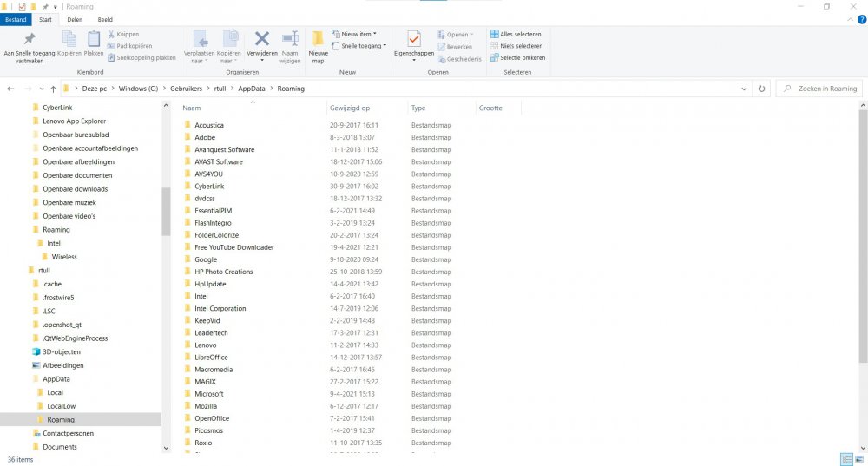Viewport: 868px width, 466px height.
Task: Open the Nieuw item dropdown
Action: click(x=358, y=35)
